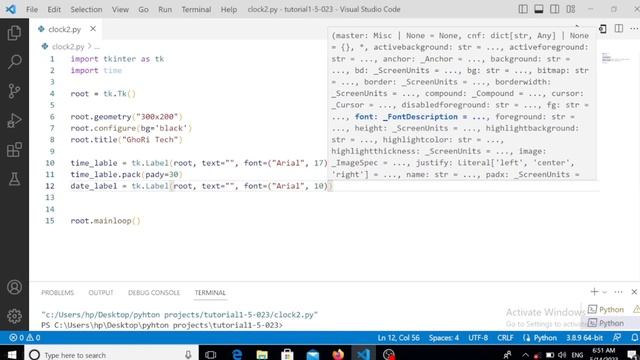The image size is (640, 360).
Task: Create a new terminal with plus icon
Action: click(594, 292)
